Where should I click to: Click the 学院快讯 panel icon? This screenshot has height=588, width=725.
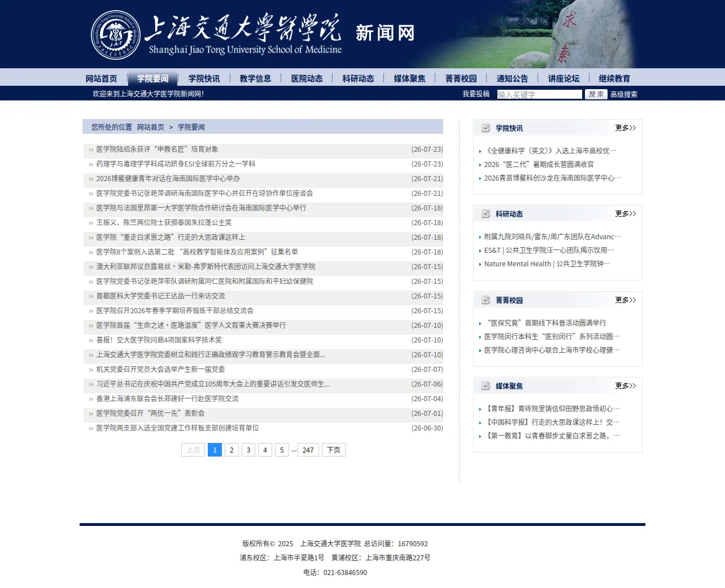[486, 128]
